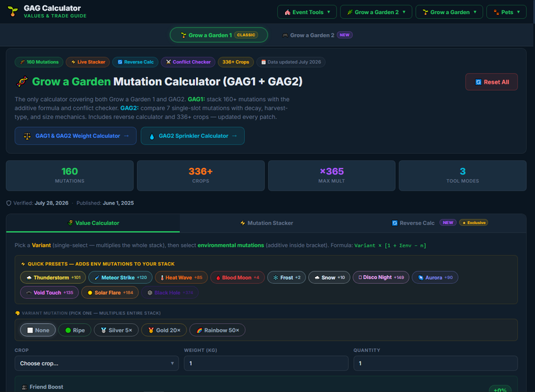Click the 3 Tool Modes stat card
The image size is (535, 392).
pyautogui.click(x=463, y=176)
